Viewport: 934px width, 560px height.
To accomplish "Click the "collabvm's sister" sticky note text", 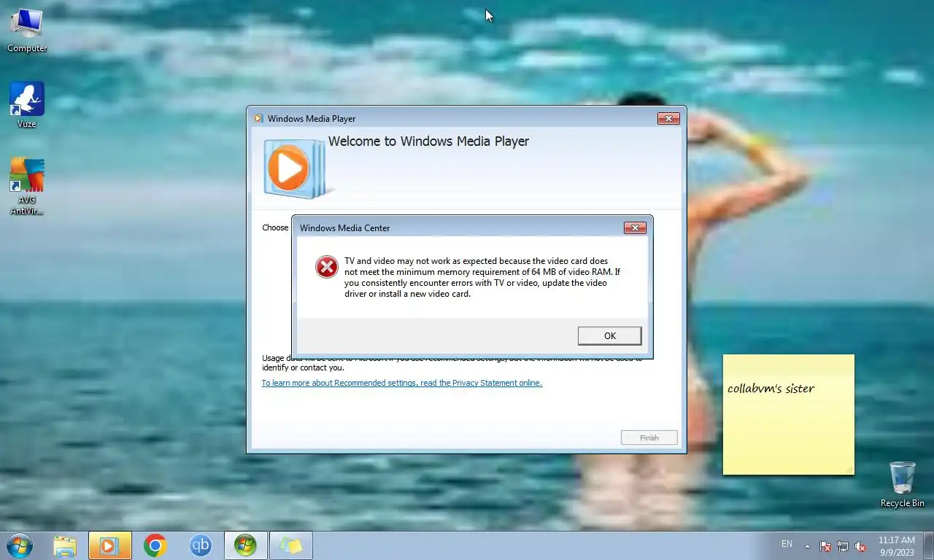I will pyautogui.click(x=771, y=389).
